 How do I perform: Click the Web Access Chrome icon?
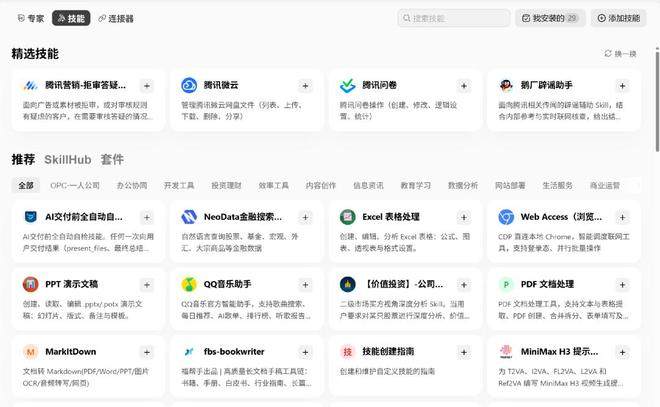coord(506,217)
